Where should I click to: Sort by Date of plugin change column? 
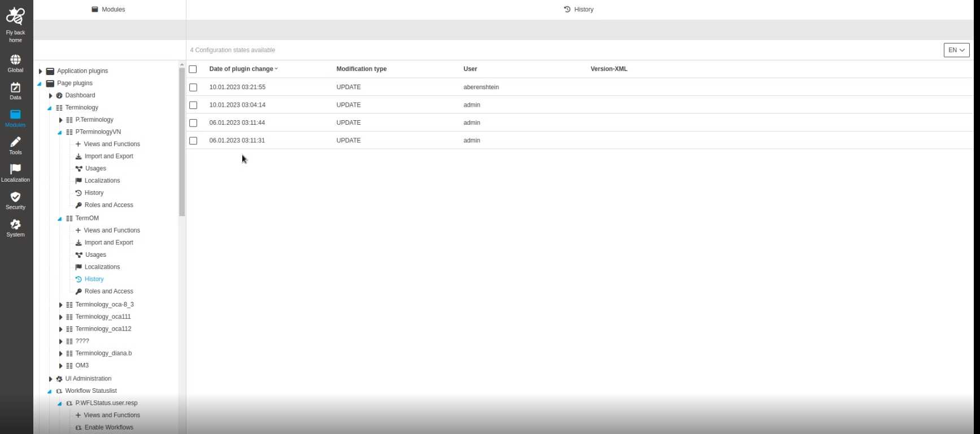coord(243,69)
